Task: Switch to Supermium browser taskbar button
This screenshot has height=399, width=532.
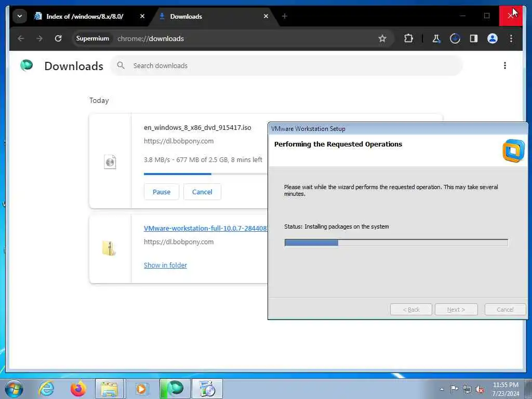Action: point(175,389)
